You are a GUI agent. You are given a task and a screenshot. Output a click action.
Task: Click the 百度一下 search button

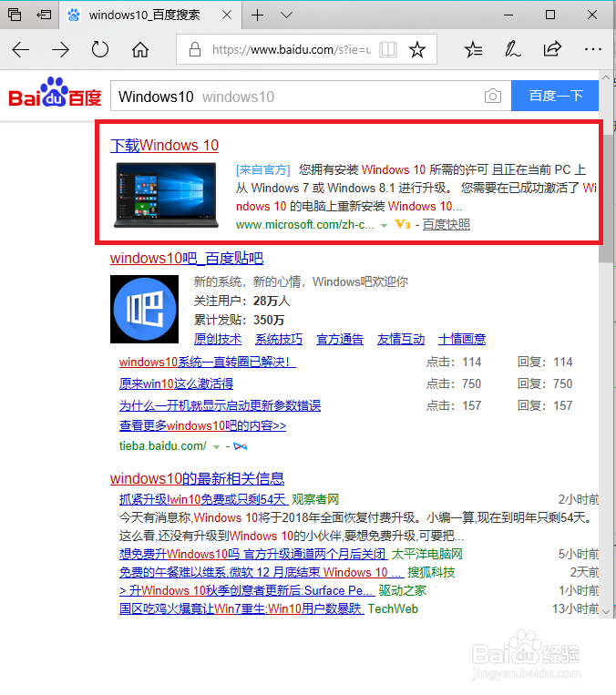555,96
